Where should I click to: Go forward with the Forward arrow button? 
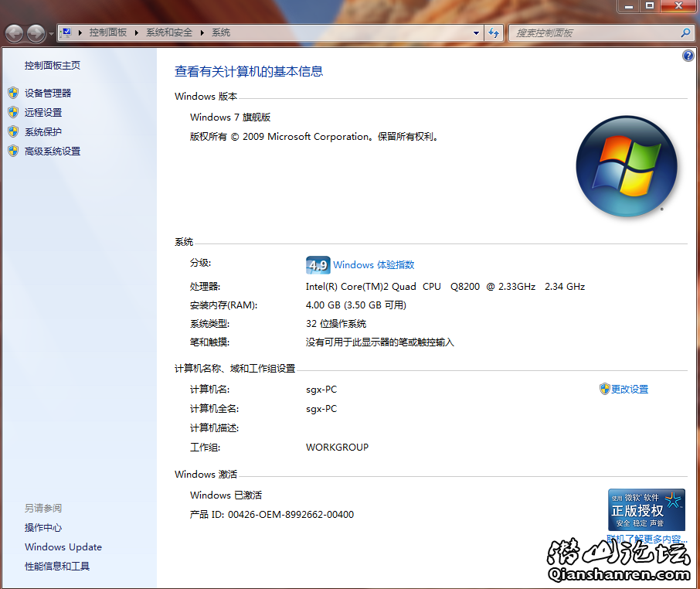pyautogui.click(x=36, y=33)
